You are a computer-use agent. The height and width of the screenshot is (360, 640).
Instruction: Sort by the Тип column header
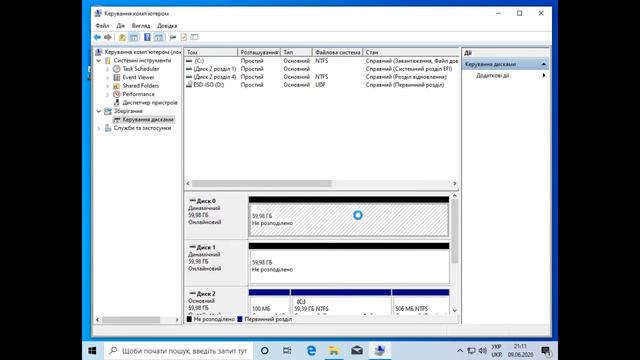(296, 52)
